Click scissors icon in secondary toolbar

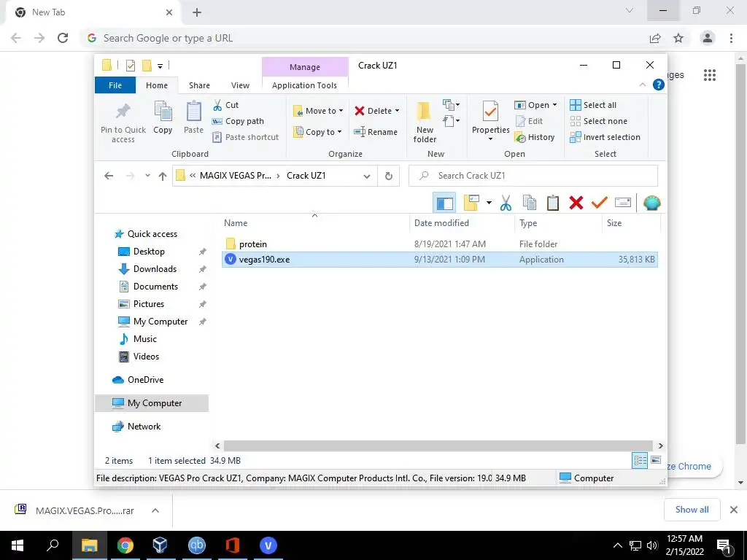point(506,203)
